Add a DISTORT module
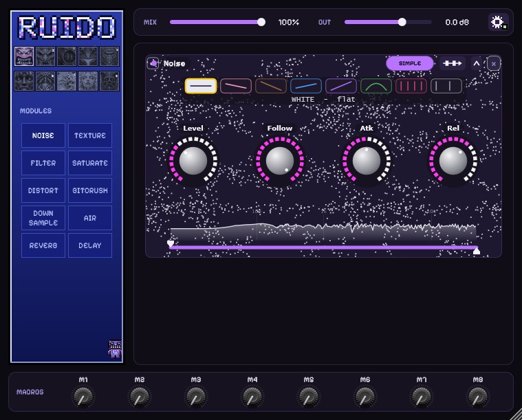This screenshot has width=522, height=420. [x=43, y=190]
